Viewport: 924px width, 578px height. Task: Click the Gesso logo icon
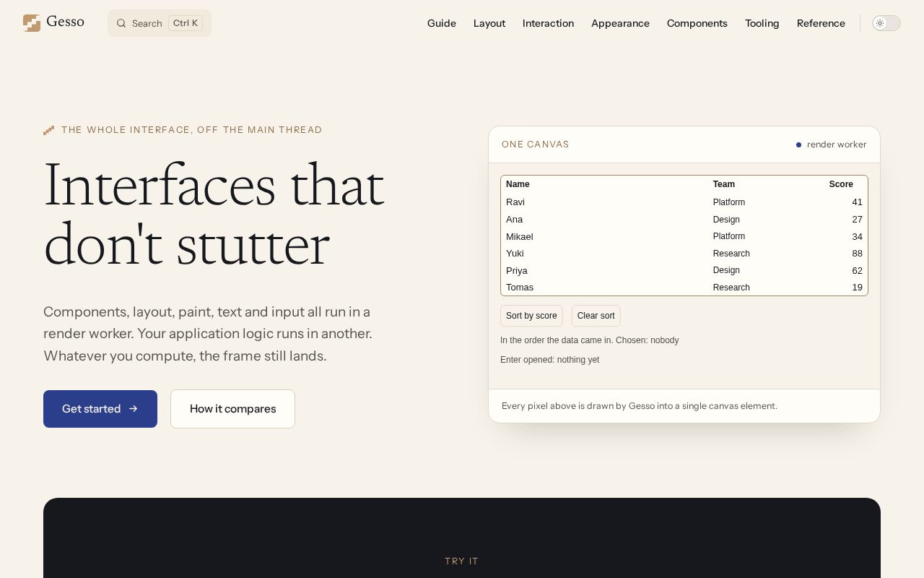point(32,23)
